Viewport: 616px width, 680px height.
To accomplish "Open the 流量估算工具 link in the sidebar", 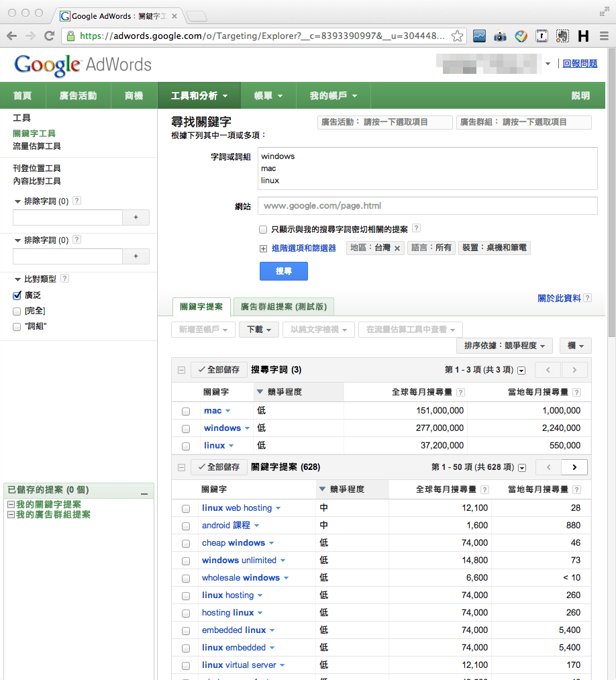I will click(36, 144).
